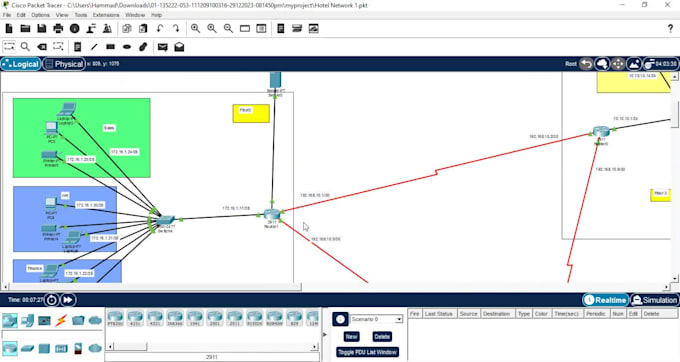Select End Devices category
The image size is (680, 362).
pyautogui.click(x=27, y=320)
